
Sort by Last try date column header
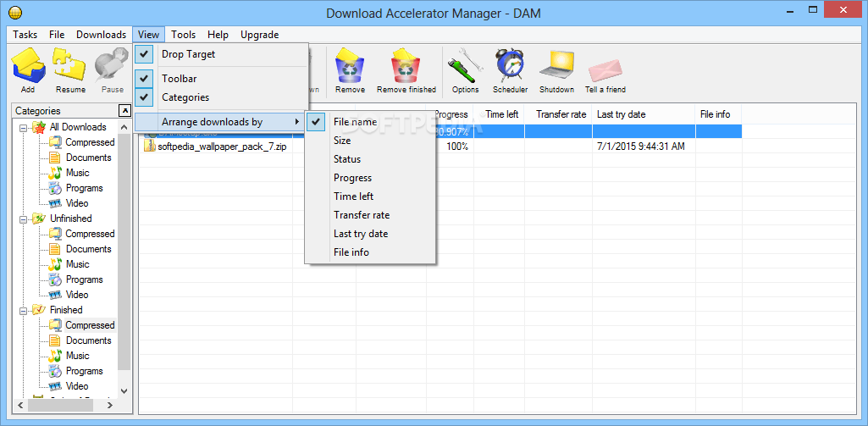644,114
